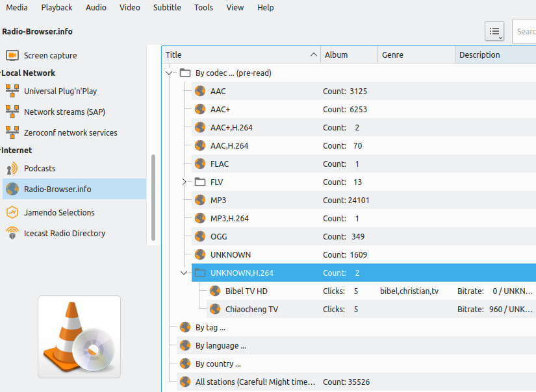This screenshot has height=392, width=536.
Task: Click folder icon of By codec (pre-read)
Action: [185, 73]
